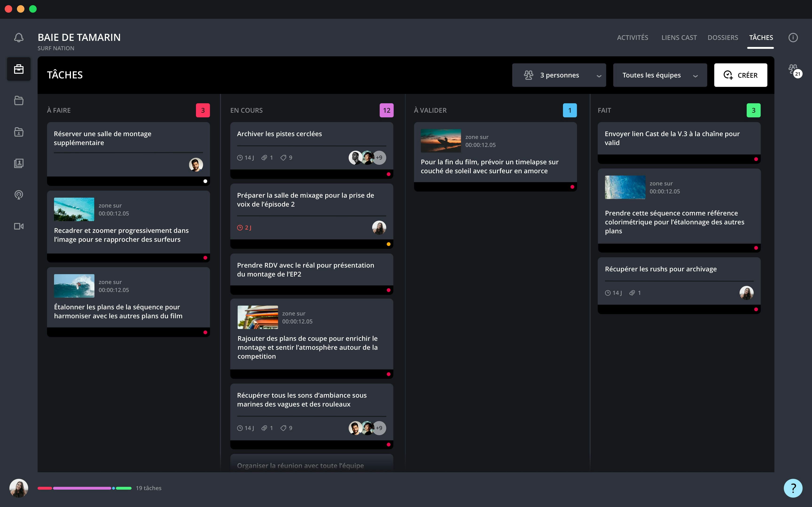
Task: Open the notifications bell icon
Action: (19, 38)
